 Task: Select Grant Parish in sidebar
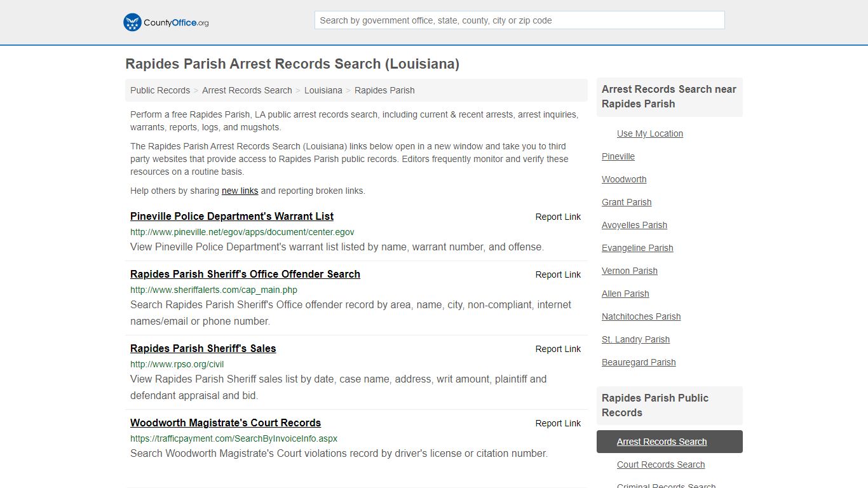coord(627,202)
